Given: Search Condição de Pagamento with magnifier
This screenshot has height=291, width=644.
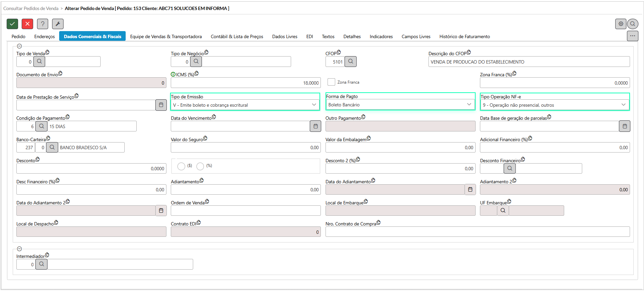Looking at the screenshot, I should coord(41,126).
